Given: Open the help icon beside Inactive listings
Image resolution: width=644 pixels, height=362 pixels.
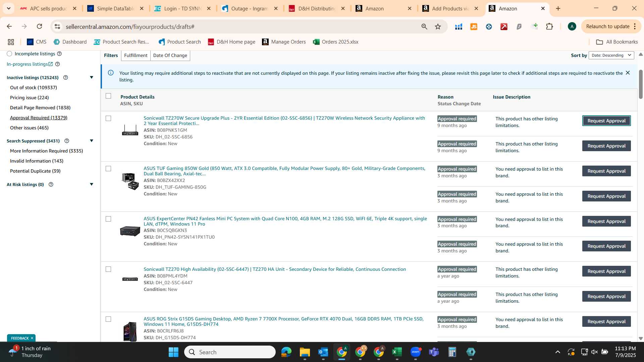Looking at the screenshot, I should point(66,77).
